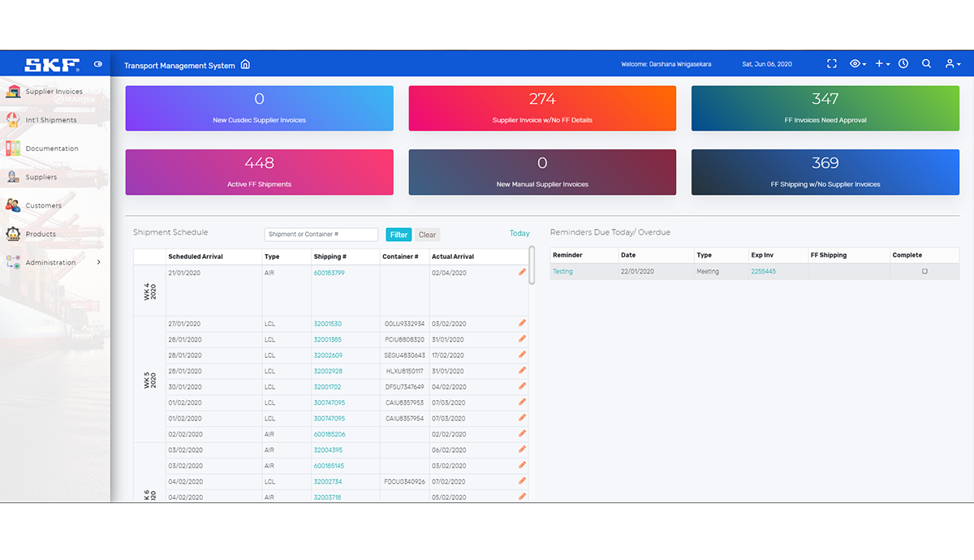Toggle the sidebar switch next to SKF logo
This screenshot has width=974, height=560.
tap(98, 64)
